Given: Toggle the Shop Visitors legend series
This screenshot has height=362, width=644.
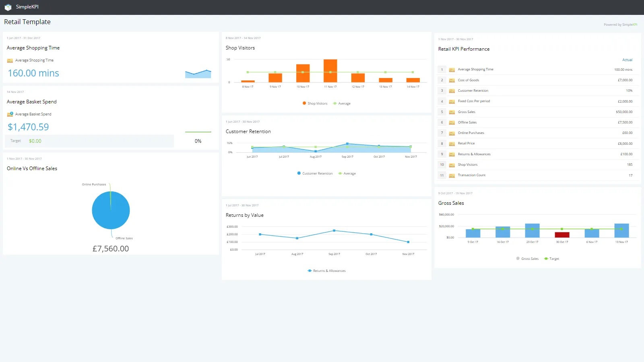Looking at the screenshot, I should [315, 103].
